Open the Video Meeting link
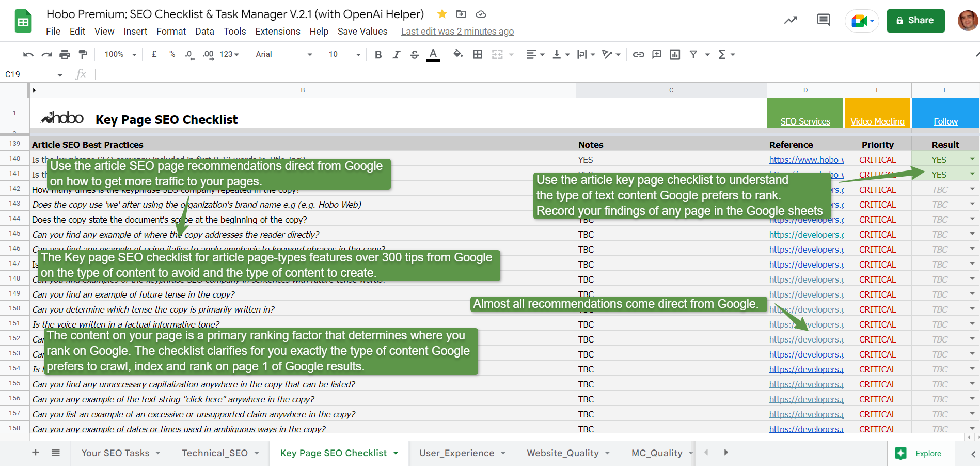The image size is (980, 466). tap(877, 121)
